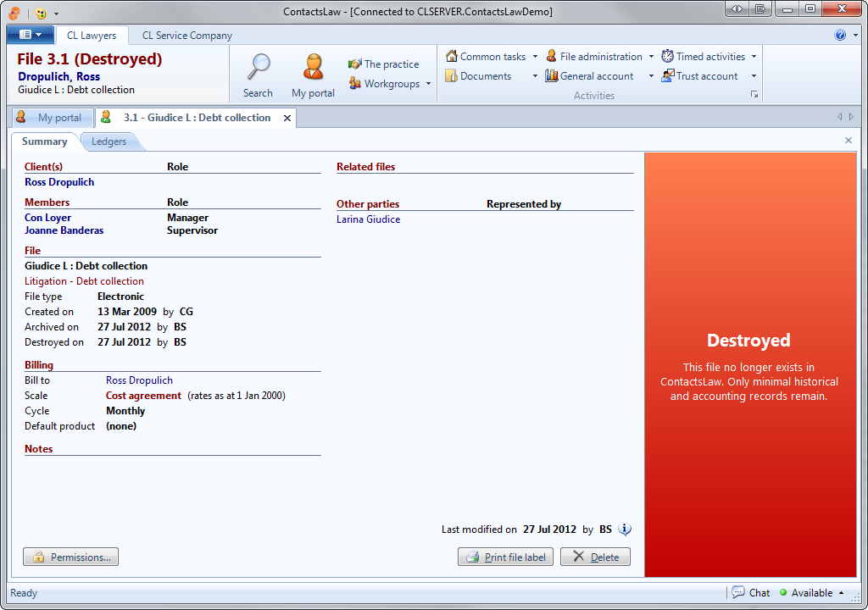This screenshot has width=868, height=610.
Task: Open member Joanne Banderas link
Action: pos(64,230)
